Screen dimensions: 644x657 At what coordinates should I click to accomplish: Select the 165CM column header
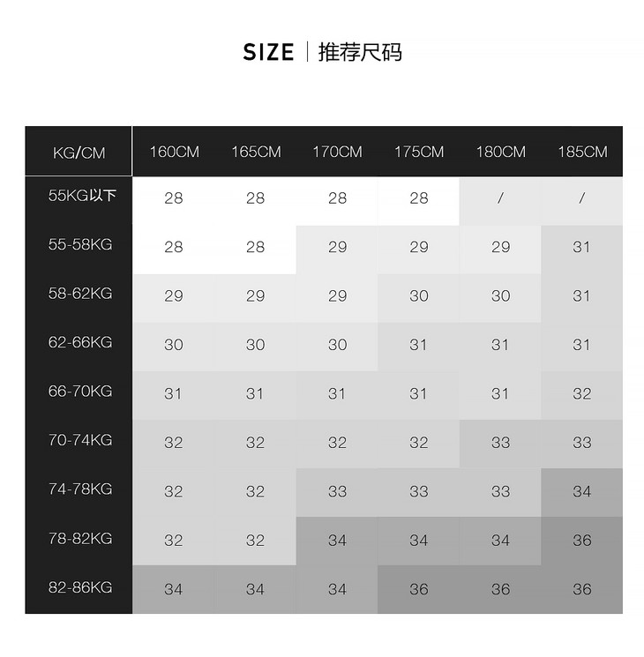pyautogui.click(x=256, y=152)
